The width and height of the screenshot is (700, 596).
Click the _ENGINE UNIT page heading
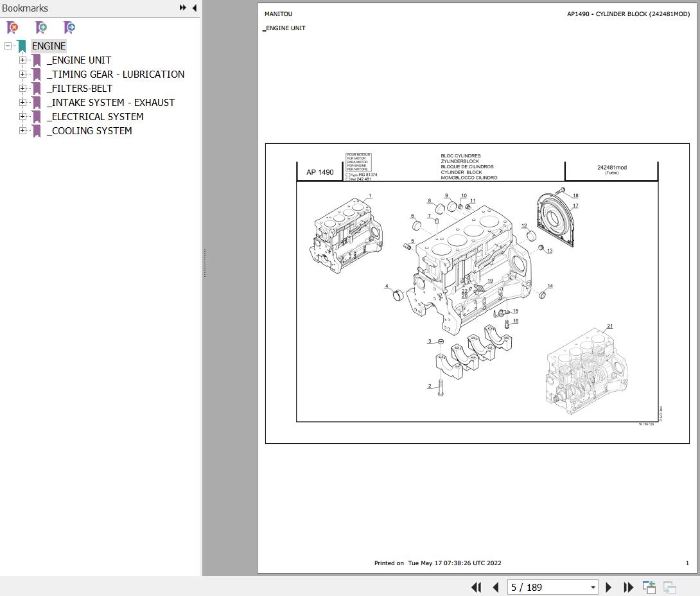(x=284, y=28)
